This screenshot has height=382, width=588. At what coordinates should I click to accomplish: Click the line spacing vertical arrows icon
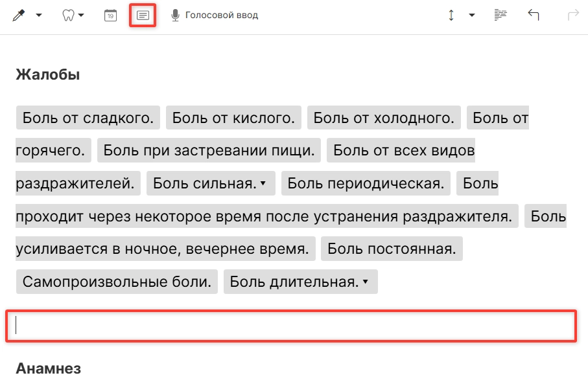pyautogui.click(x=451, y=15)
